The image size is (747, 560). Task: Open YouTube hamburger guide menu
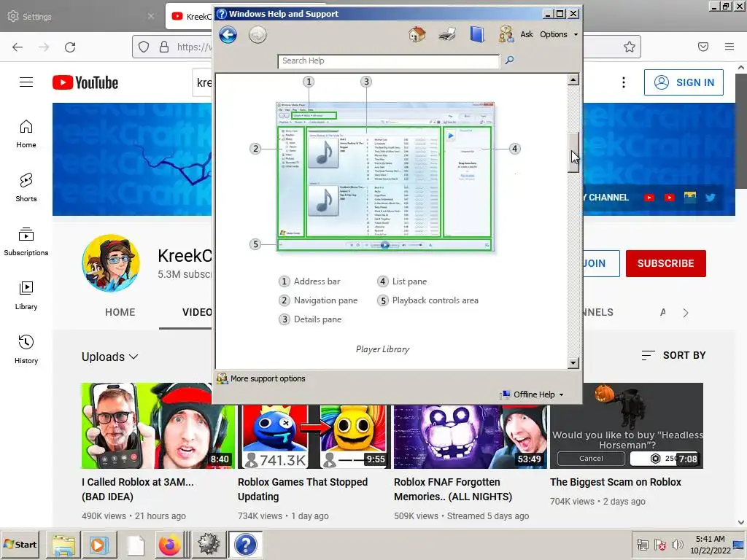click(x=26, y=82)
